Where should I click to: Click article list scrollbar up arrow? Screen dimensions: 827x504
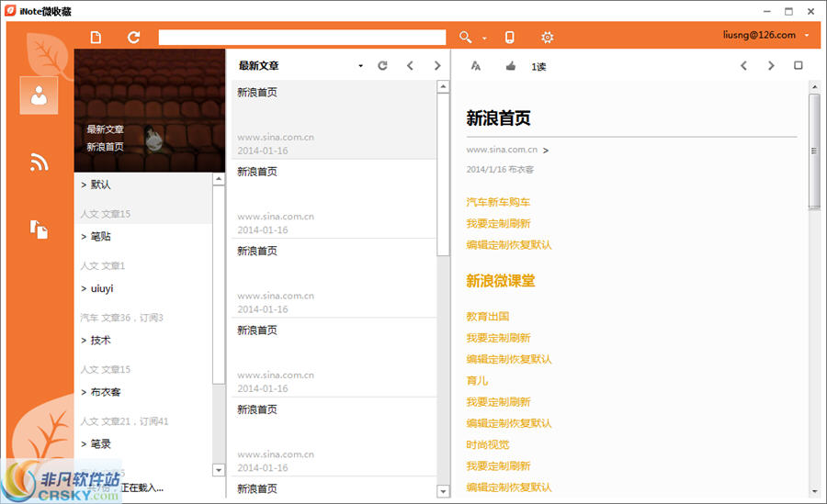pyautogui.click(x=443, y=86)
